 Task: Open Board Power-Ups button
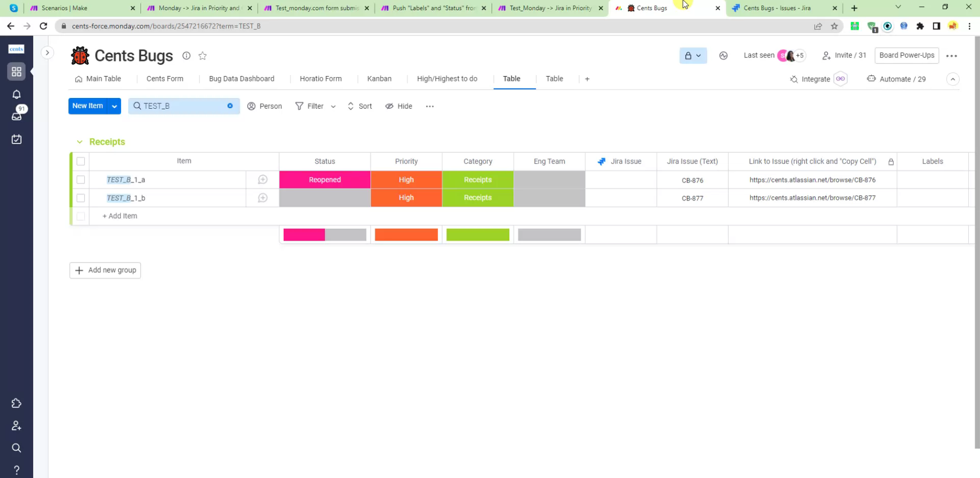pos(907,56)
